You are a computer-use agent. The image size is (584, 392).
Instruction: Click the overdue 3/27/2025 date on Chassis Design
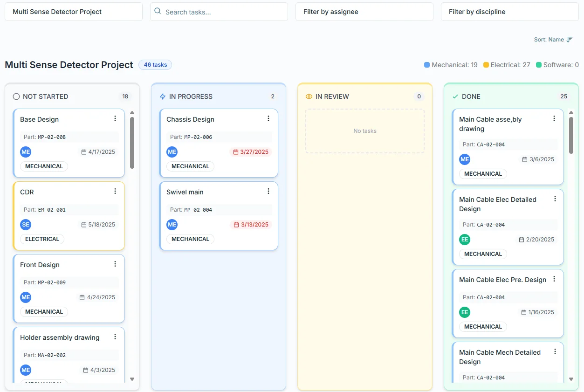coord(251,152)
